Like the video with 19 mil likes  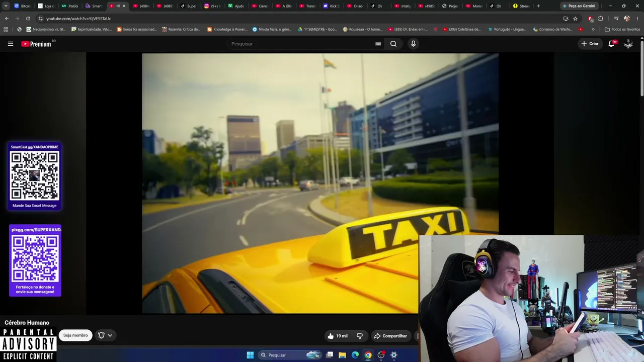[337, 336]
